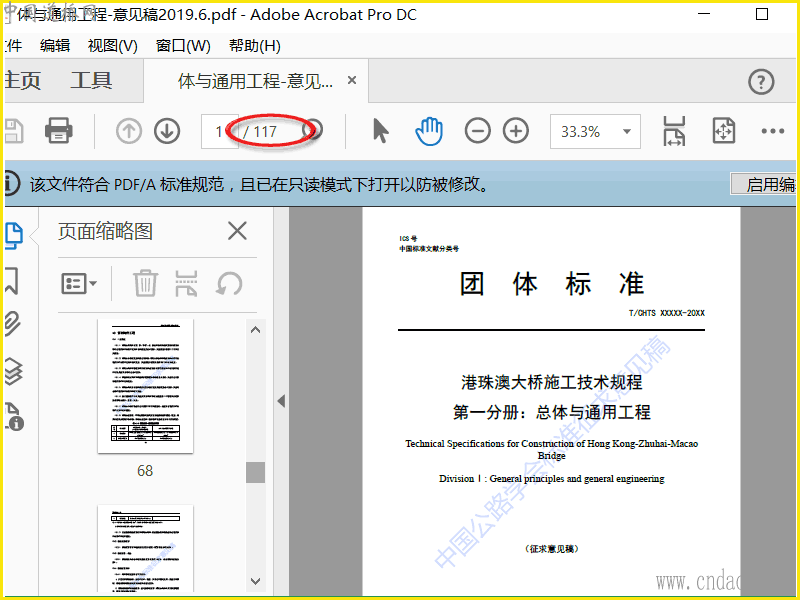Click the 68 page label
Screen dimensions: 800x600
pos(145,470)
